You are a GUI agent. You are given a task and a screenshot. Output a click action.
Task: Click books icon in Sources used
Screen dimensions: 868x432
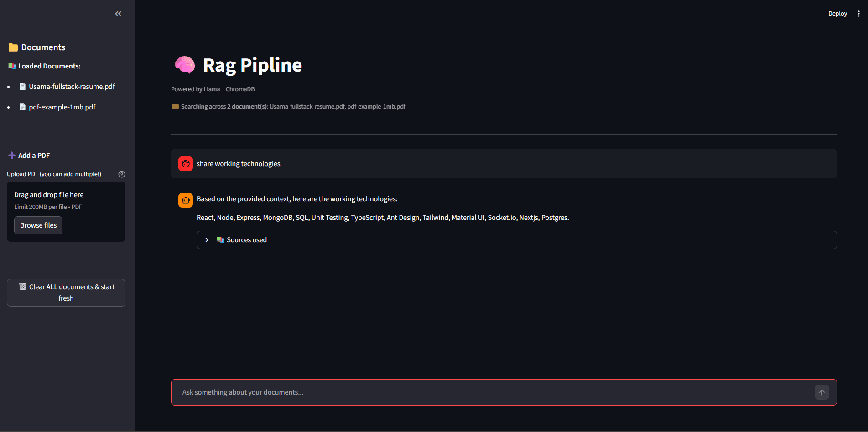(x=220, y=240)
